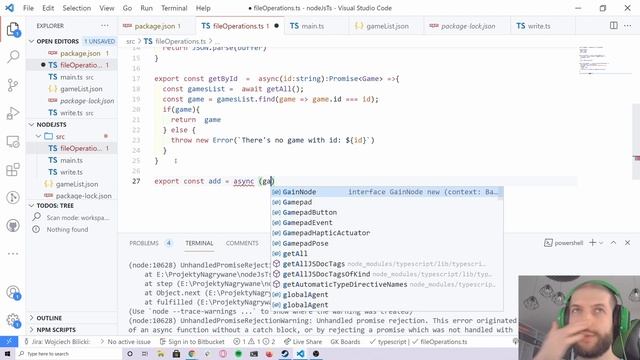This screenshot has height=360, width=640.
Task: Split the editor to the right
Action: [613, 26]
